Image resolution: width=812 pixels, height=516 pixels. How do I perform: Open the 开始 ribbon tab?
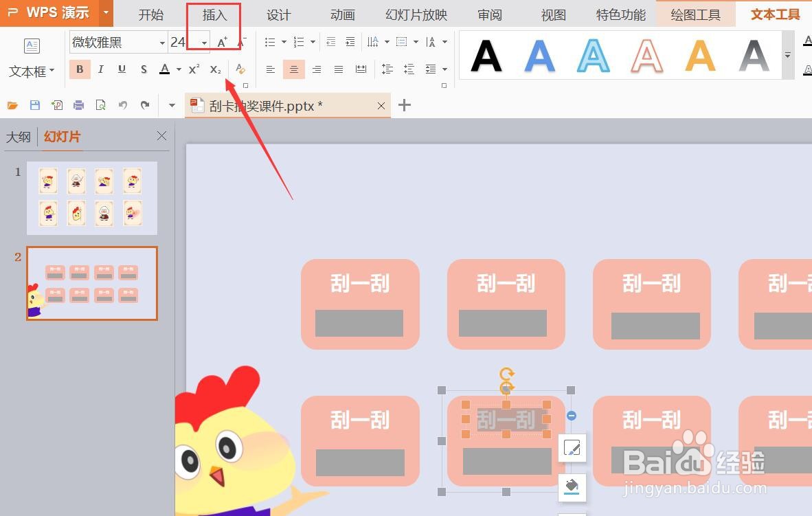point(151,14)
